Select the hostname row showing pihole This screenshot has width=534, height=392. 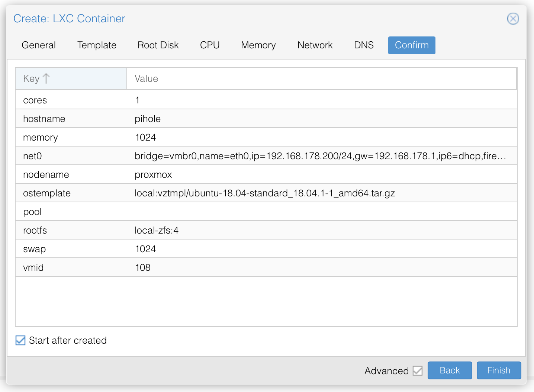pos(149,118)
